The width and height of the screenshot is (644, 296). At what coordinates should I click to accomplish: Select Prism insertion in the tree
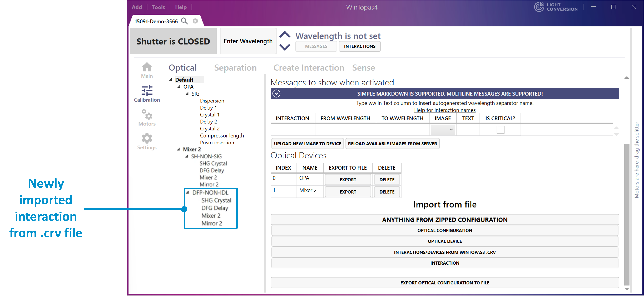click(x=217, y=143)
